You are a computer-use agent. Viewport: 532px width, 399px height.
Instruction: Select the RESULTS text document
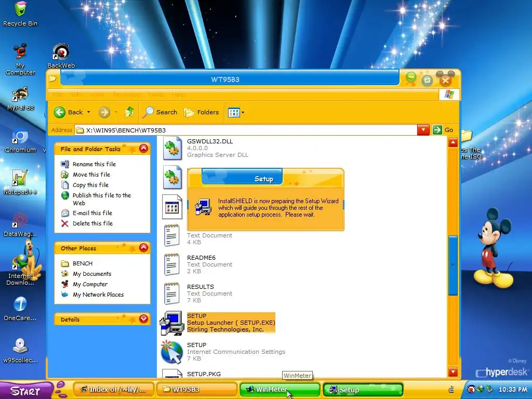point(209,294)
